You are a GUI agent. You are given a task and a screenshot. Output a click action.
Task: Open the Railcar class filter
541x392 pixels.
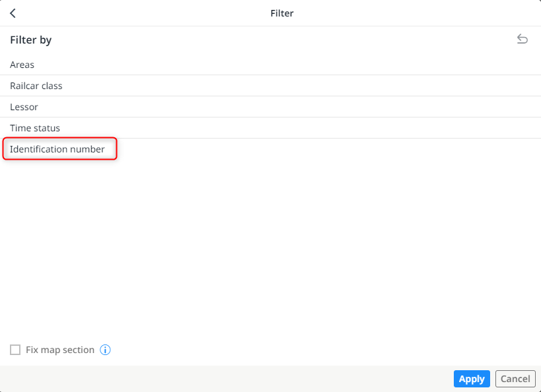click(271, 86)
